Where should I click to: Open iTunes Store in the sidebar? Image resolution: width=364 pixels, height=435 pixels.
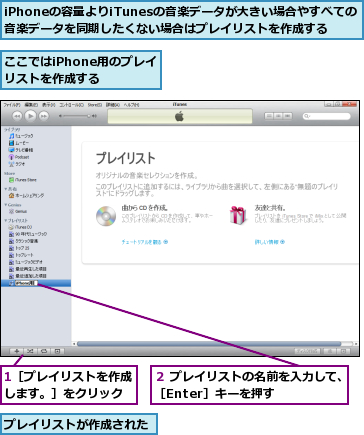click(x=23, y=180)
